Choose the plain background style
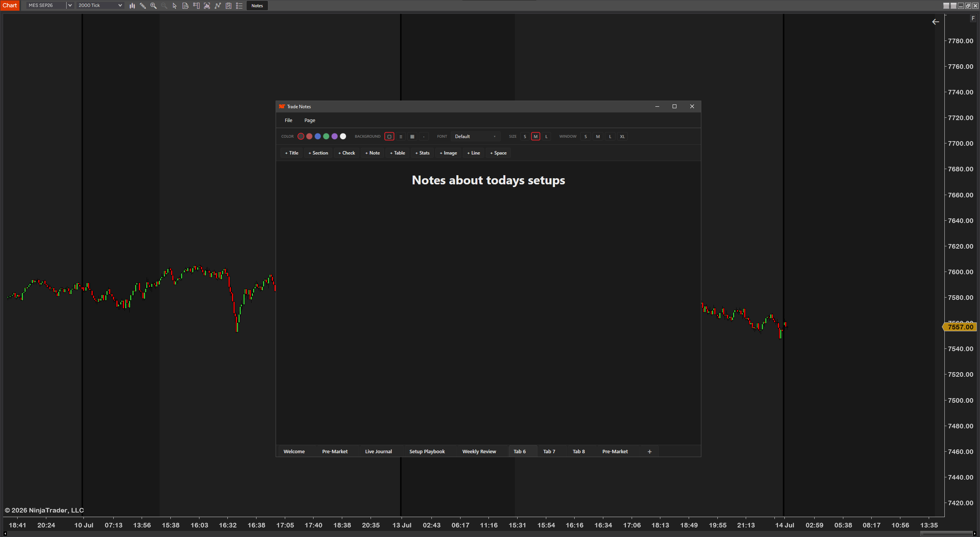 tap(389, 137)
